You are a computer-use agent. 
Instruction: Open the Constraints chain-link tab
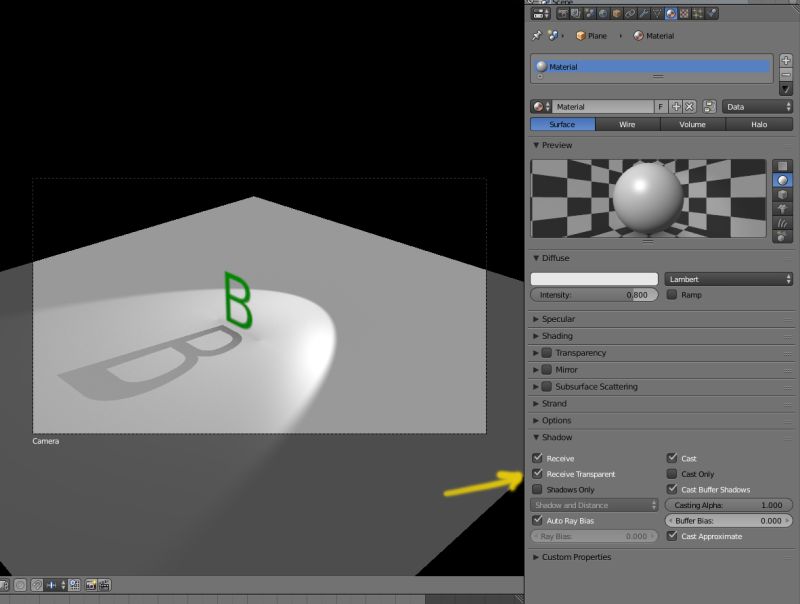[630, 14]
